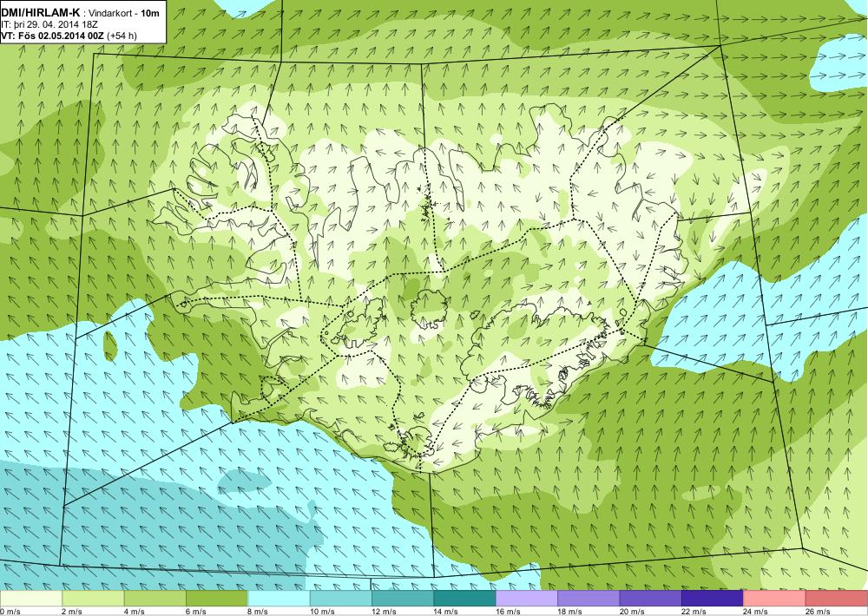
Task: Pick the light pink legend swatch after 24 m/s
Action: tap(775, 599)
